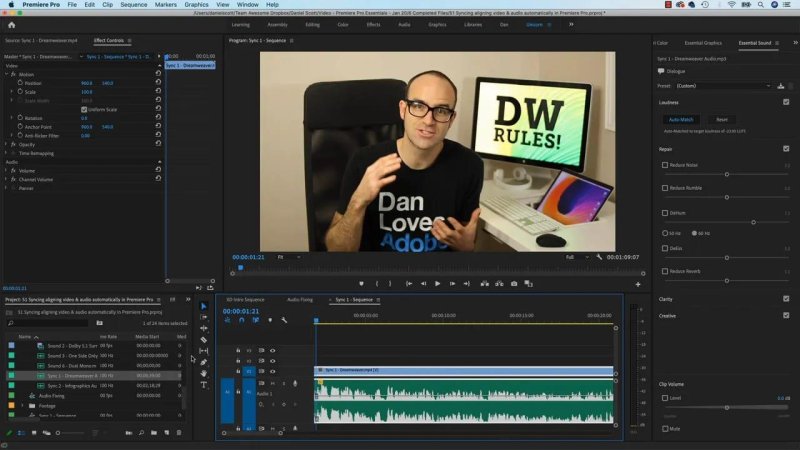The image size is (800, 450).
Task: Add marker in the timeline header
Action: 270,320
